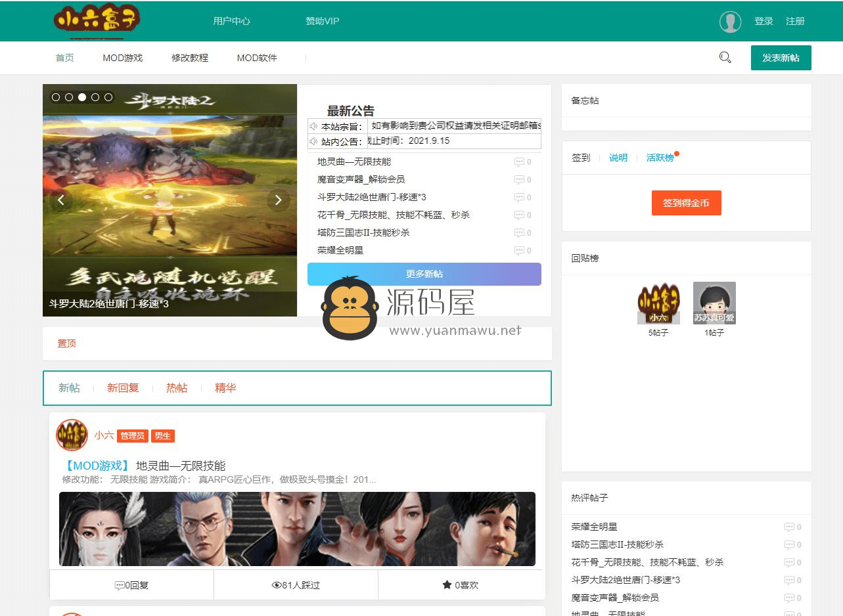843x616 pixels.
Task: Click 注册 link
Action: pos(795,21)
